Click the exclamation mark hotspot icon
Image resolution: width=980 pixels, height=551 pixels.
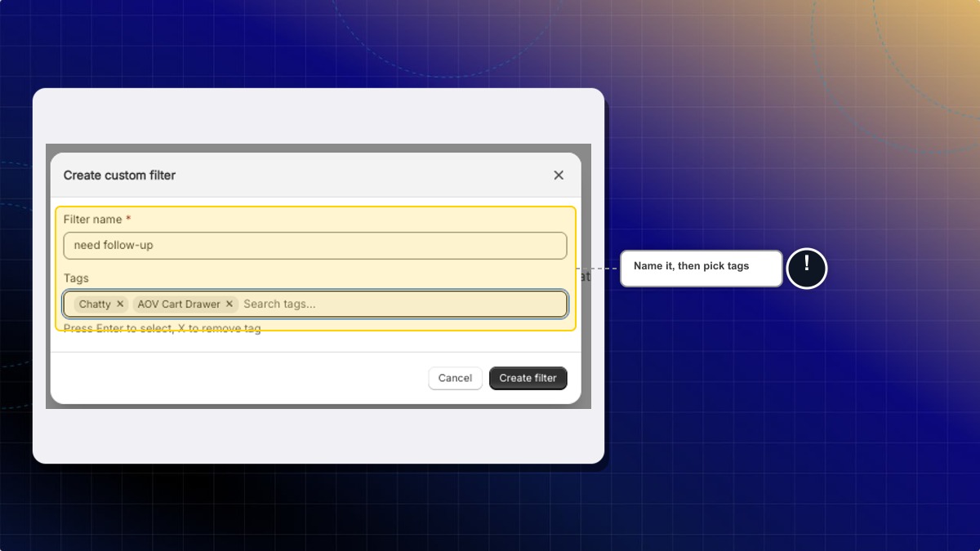tap(807, 268)
